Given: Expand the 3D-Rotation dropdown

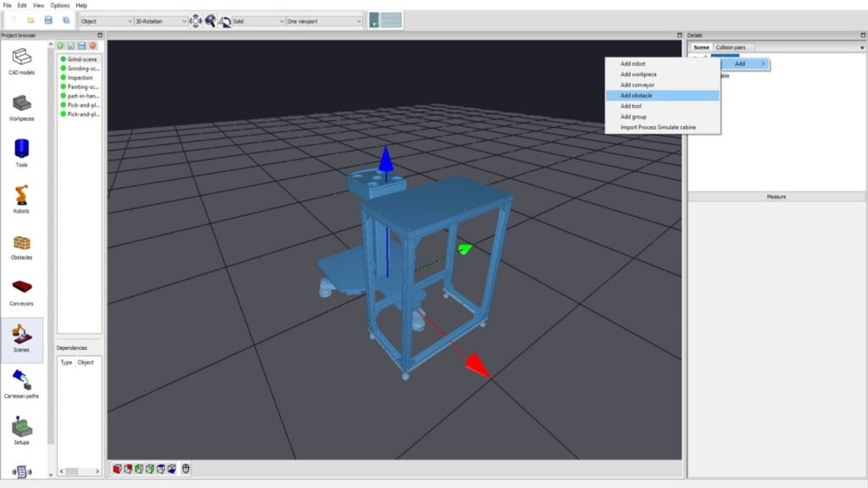Looking at the screenshot, I should tap(161, 20).
